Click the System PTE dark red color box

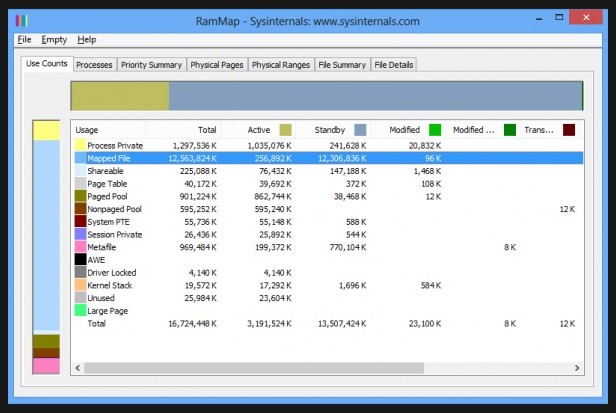pyautogui.click(x=81, y=222)
